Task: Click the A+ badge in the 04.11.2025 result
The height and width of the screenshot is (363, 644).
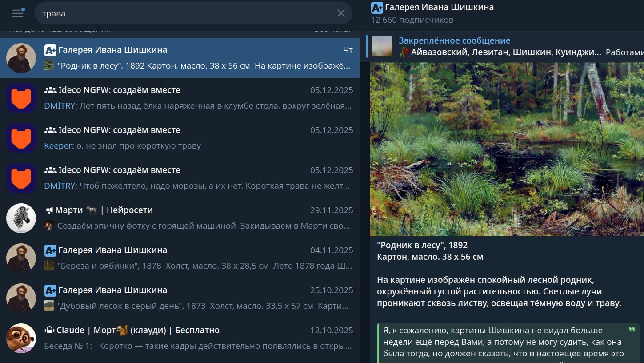Action: tap(50, 250)
